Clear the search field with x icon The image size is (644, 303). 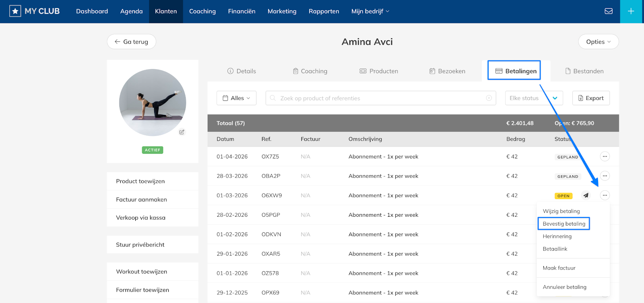pyautogui.click(x=489, y=98)
